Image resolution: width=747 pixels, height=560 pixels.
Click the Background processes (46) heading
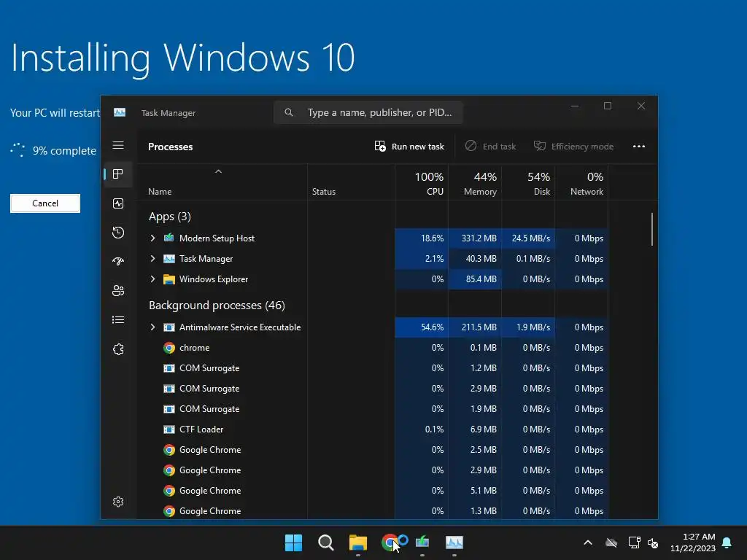217,306
